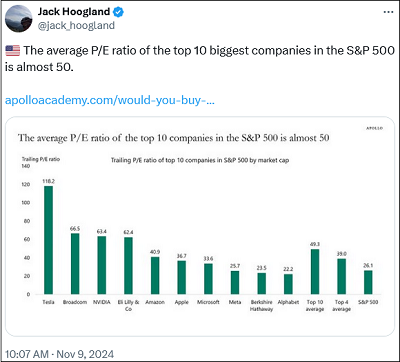Open the embedded chart image
The width and height of the screenshot is (400, 362).
[x=199, y=226]
